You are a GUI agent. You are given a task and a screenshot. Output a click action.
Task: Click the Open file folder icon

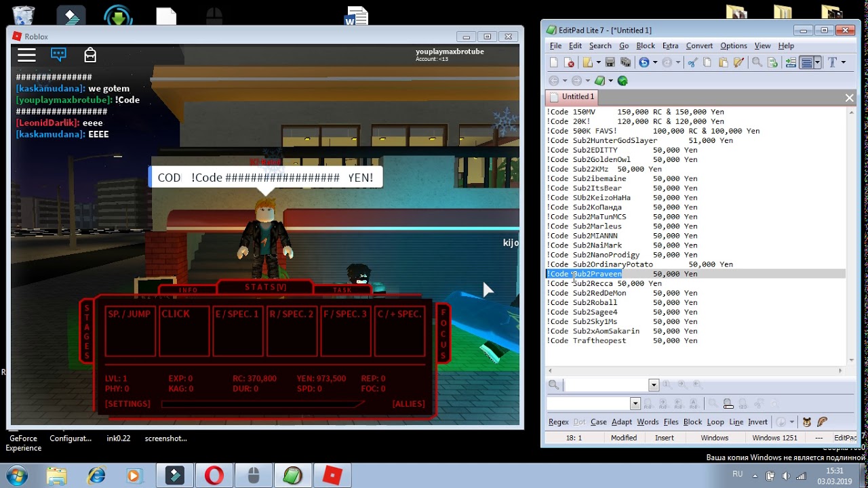click(x=588, y=62)
